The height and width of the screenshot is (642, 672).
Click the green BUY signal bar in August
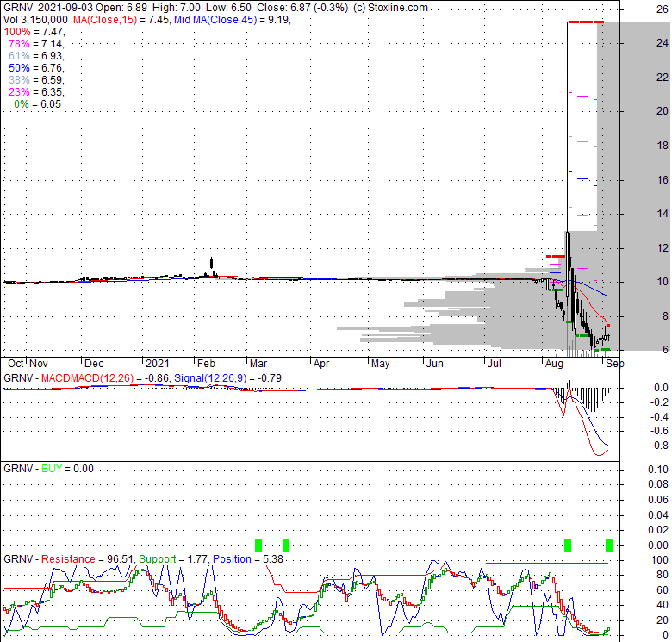(568, 545)
